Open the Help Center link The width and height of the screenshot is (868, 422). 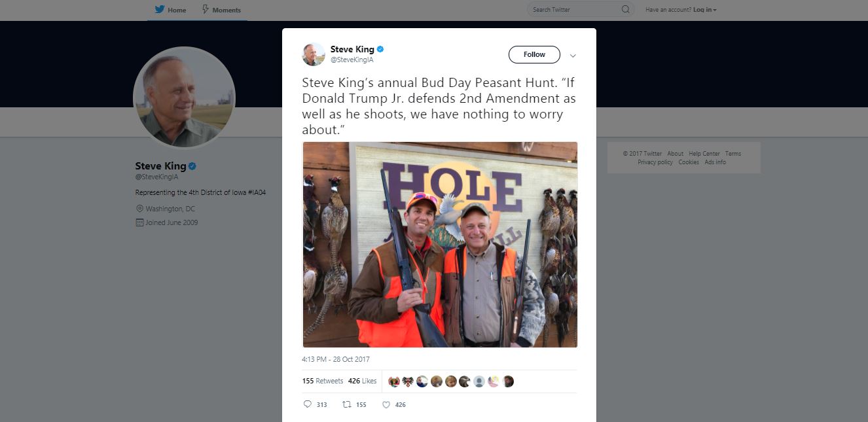click(x=704, y=154)
